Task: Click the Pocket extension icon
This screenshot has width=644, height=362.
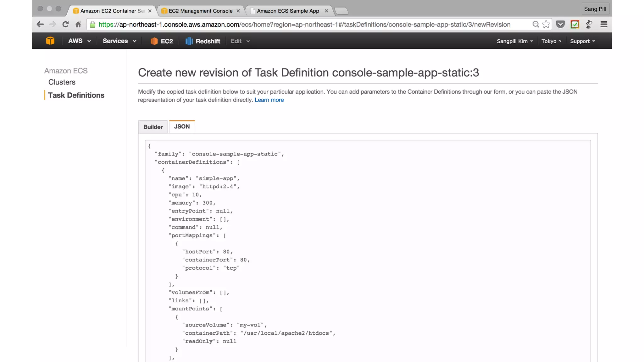Action: [560, 25]
